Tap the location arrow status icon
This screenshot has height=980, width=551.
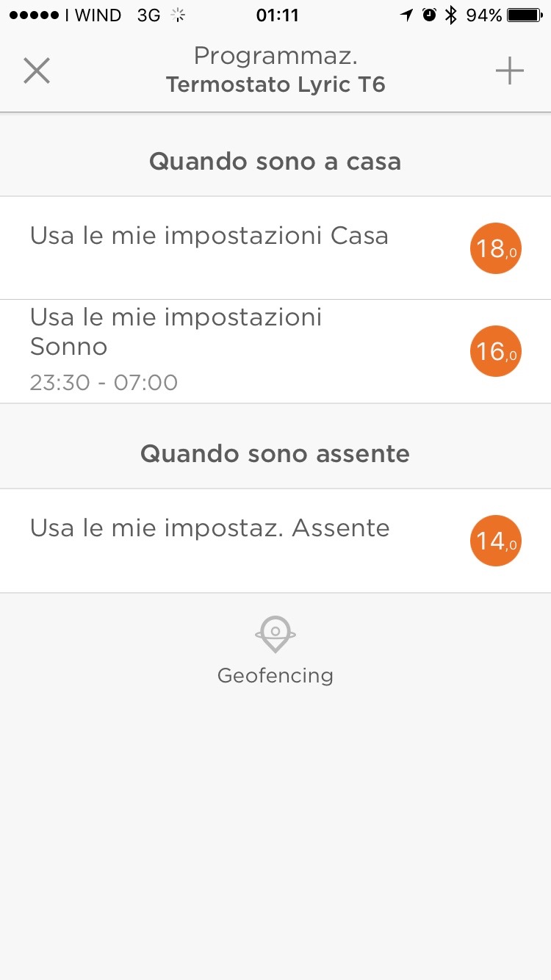tap(406, 15)
